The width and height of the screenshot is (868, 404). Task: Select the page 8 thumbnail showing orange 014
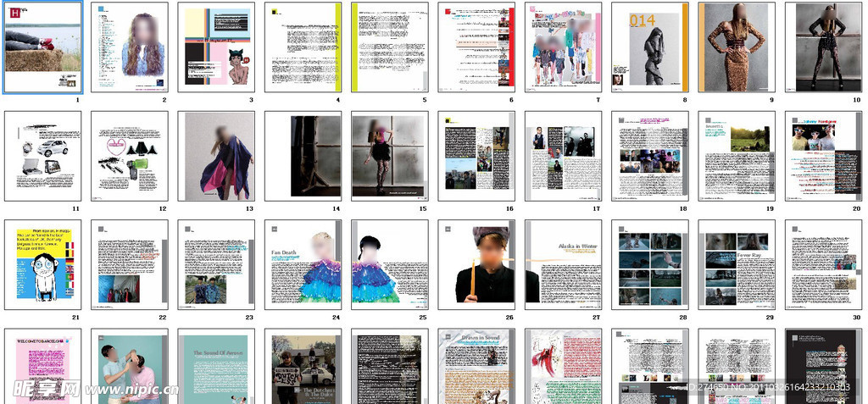tap(650, 47)
